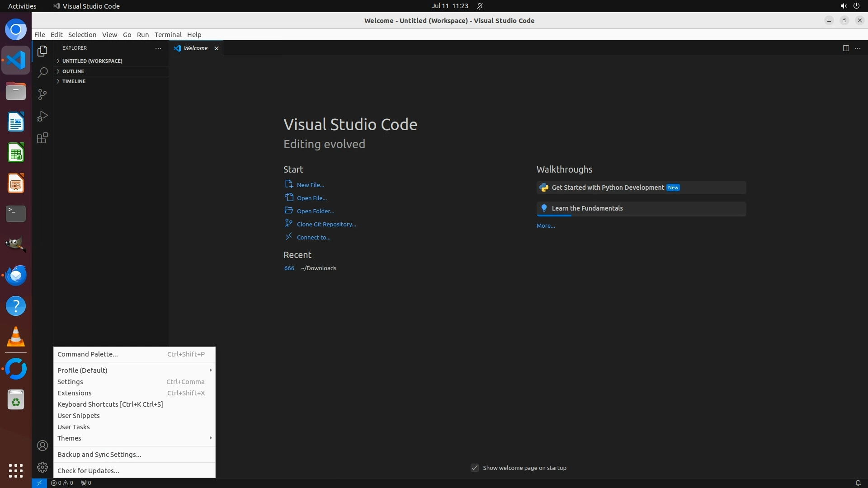
Task: Expand the Outline section
Action: (x=73, y=71)
